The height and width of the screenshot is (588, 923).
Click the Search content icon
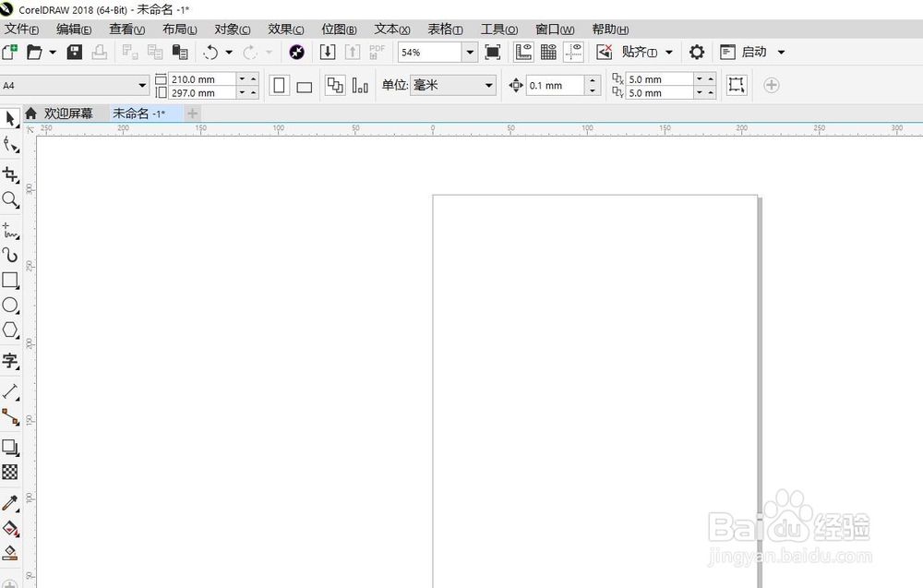click(x=296, y=52)
